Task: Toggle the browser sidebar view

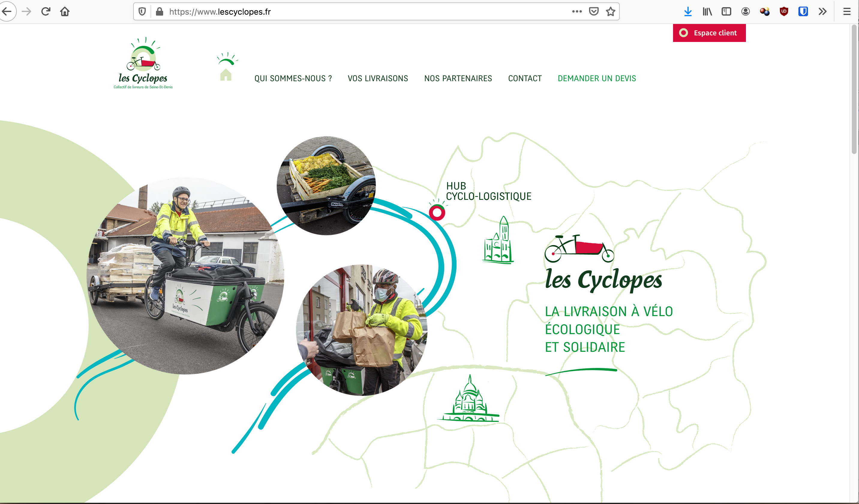Action: (726, 12)
